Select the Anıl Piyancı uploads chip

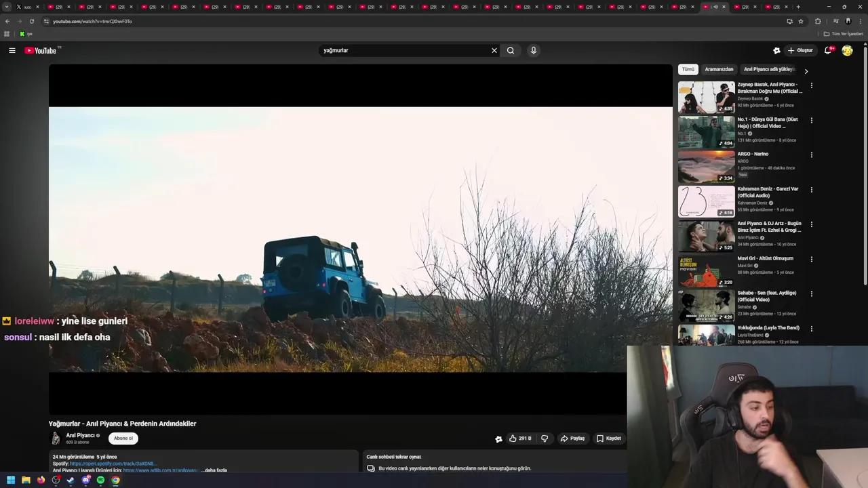(x=769, y=69)
